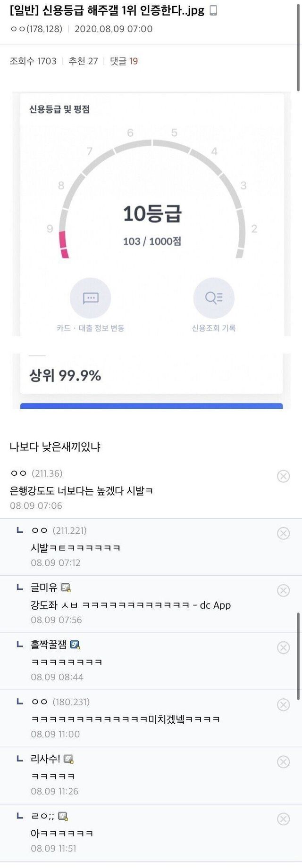Remove the ㅇㅇ (180.231) reply
Screen dimensions: 302x868
283,705
